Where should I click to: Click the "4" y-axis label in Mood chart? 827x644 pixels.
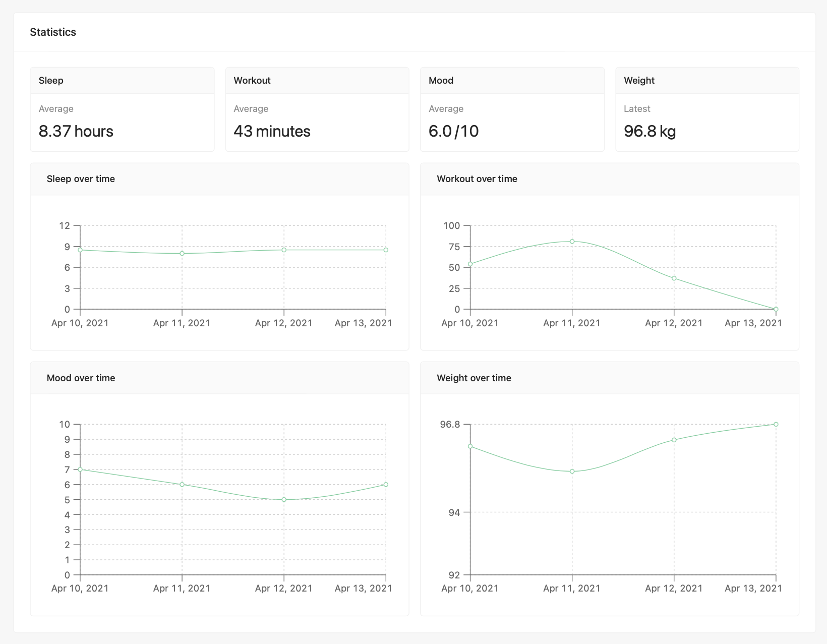67,515
